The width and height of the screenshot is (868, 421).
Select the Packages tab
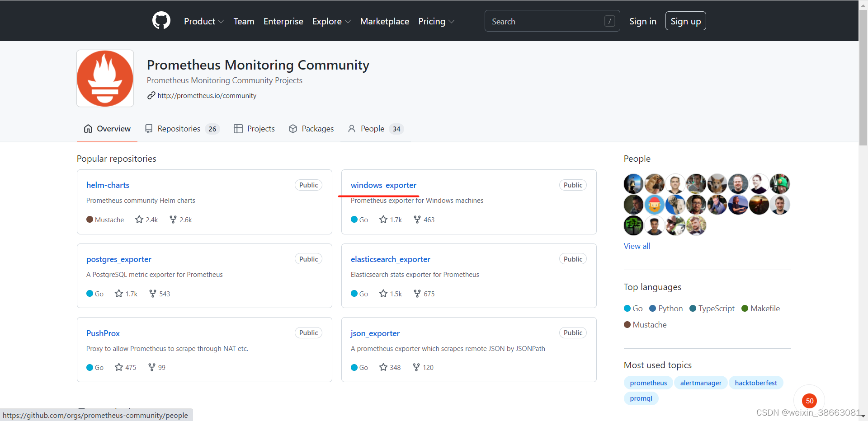point(311,129)
